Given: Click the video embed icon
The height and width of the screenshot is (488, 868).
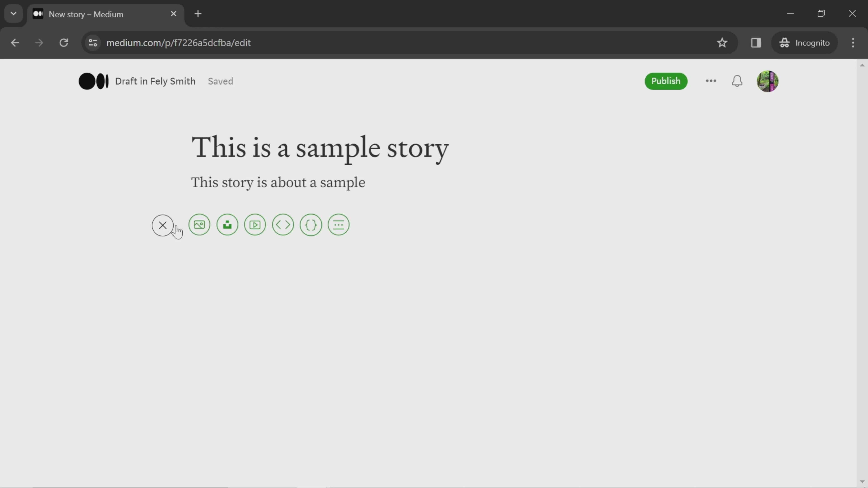Looking at the screenshot, I should pos(255,225).
